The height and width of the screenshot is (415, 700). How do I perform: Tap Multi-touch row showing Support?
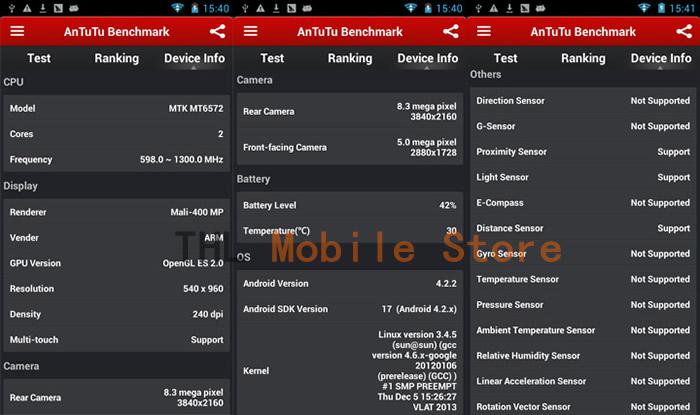click(x=117, y=340)
